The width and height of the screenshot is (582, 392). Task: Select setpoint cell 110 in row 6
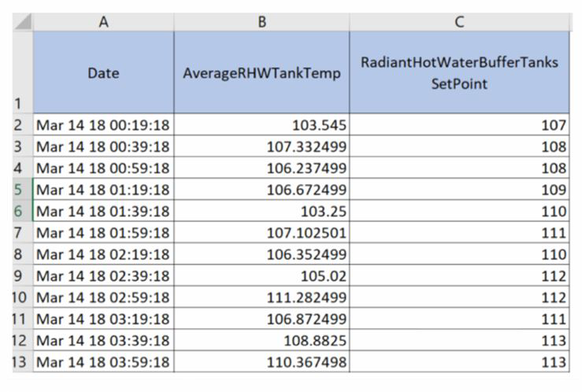459,211
